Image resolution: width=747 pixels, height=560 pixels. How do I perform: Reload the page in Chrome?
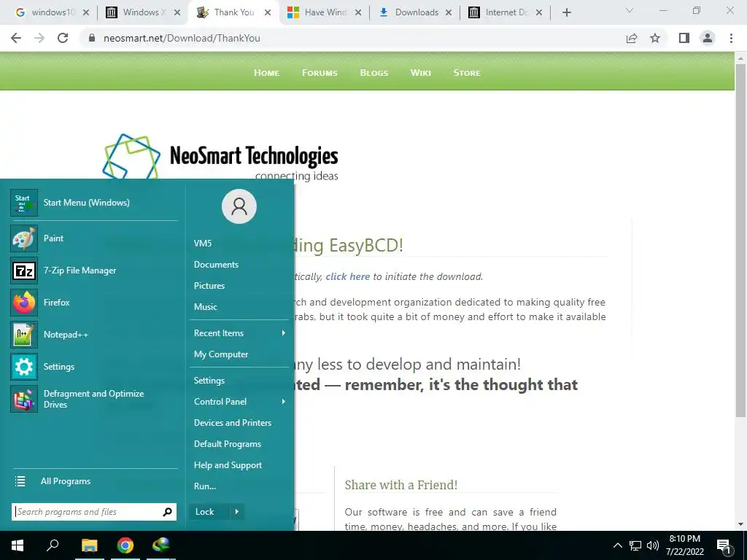coord(63,38)
